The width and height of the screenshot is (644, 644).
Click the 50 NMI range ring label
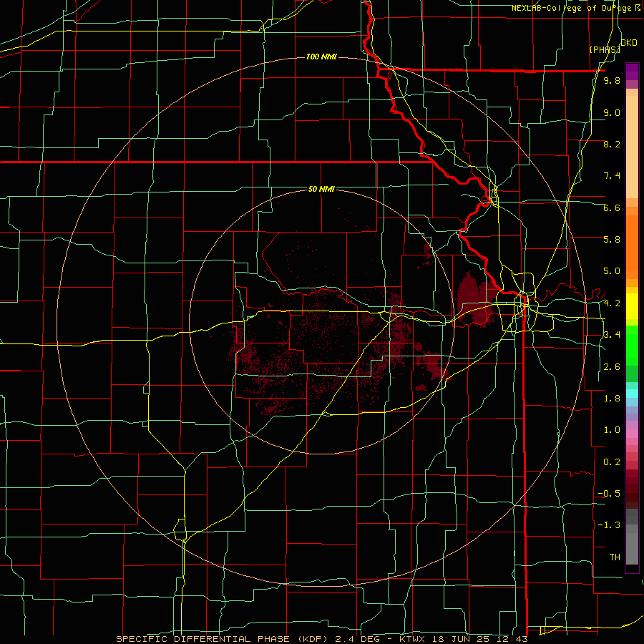321,190
